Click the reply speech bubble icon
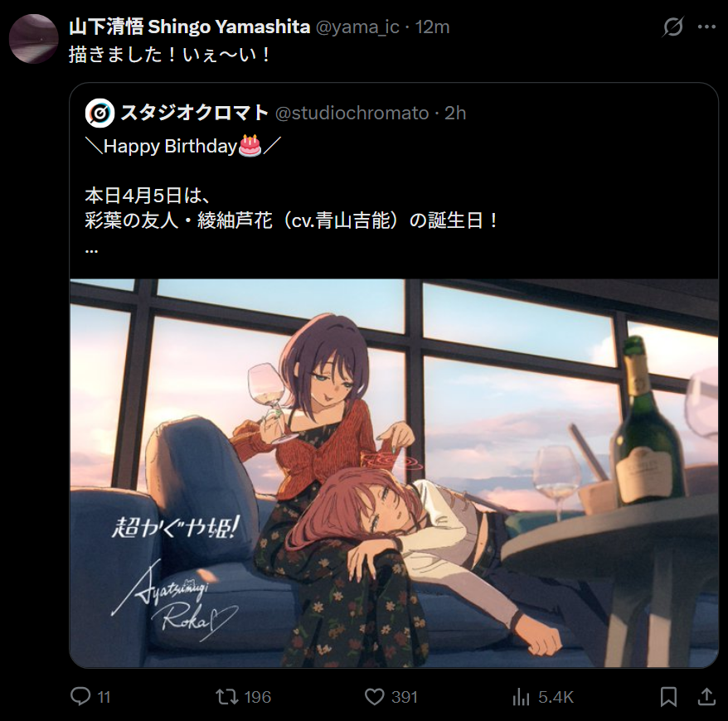The width and height of the screenshot is (728, 721). 80,696
